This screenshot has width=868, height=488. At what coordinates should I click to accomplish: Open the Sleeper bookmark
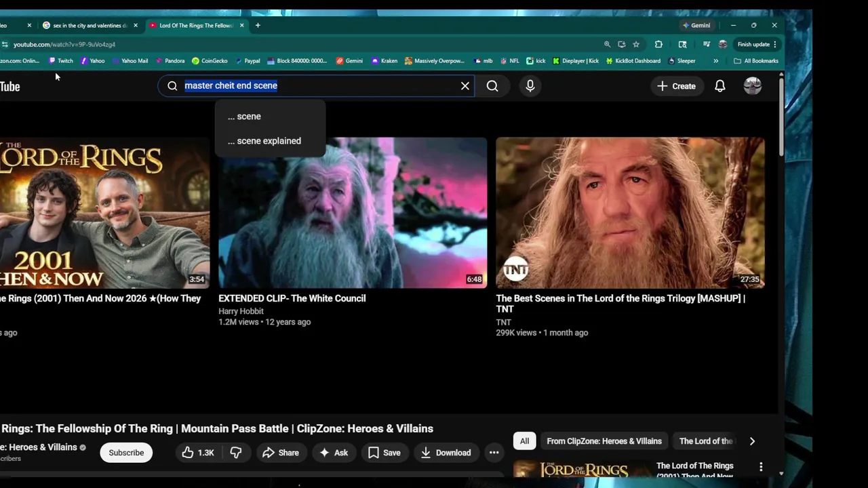[682, 61]
